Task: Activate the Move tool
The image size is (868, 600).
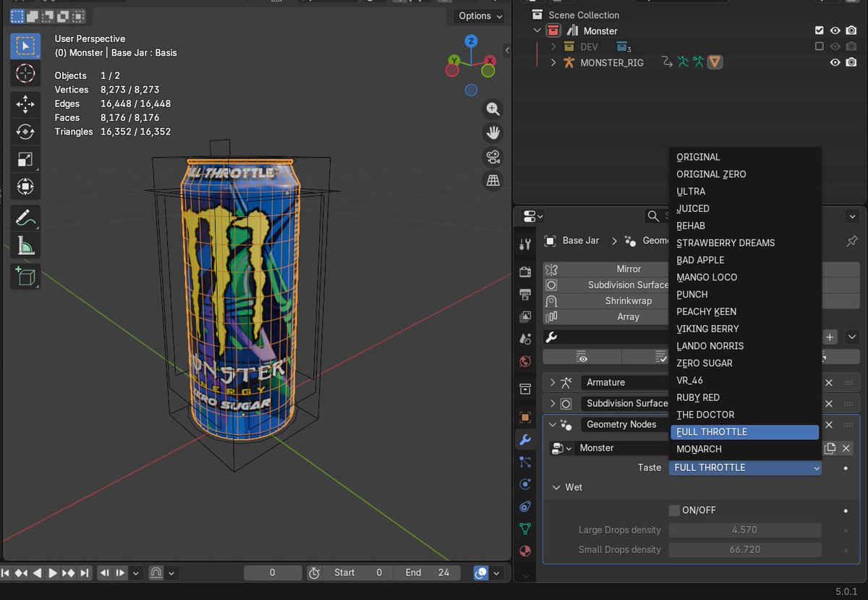Action: point(25,104)
